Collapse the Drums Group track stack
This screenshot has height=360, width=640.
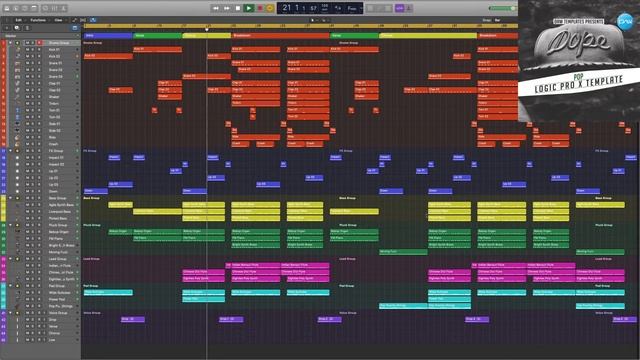coord(10,43)
